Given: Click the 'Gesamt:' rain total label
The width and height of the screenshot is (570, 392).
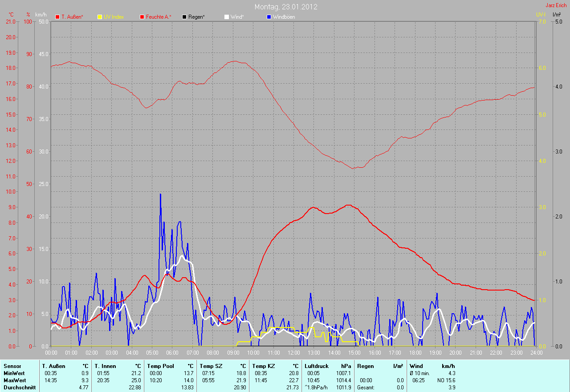Looking at the screenshot, I should (x=366, y=388).
